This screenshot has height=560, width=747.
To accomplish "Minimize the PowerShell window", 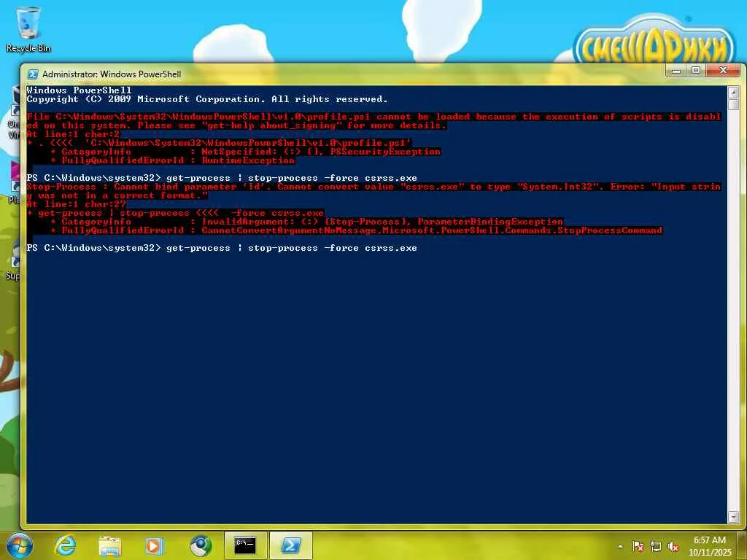I will point(676,71).
